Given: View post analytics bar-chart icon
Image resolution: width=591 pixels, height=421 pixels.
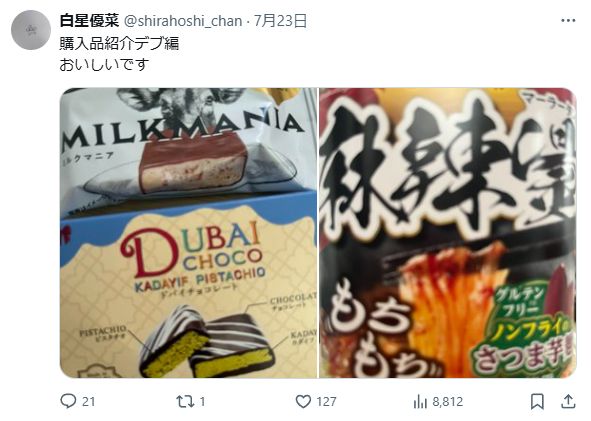Looking at the screenshot, I should coord(421,402).
